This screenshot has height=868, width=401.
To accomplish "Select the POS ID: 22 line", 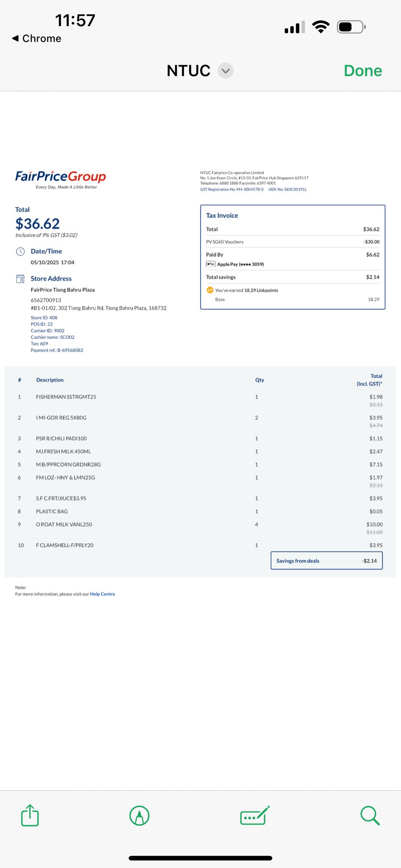I will coord(42,324).
